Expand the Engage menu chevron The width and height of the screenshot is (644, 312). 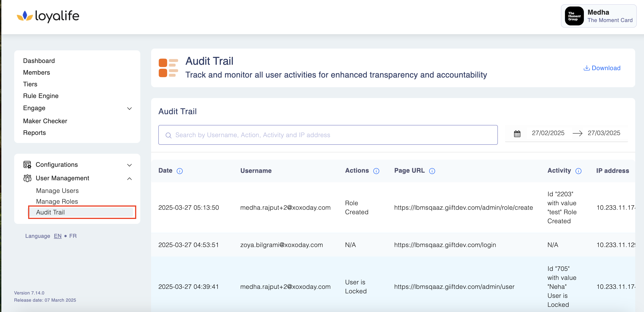click(129, 109)
